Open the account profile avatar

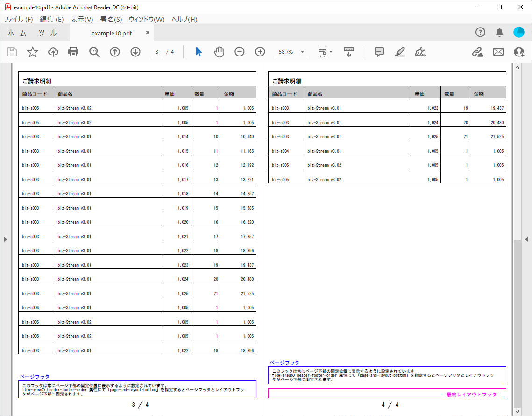tap(519, 32)
